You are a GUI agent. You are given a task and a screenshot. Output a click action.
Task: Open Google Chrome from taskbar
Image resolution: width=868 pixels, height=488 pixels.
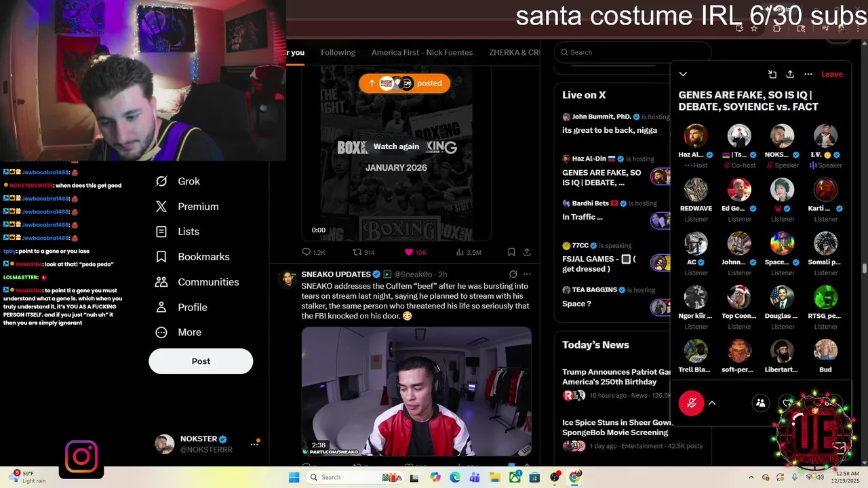click(x=574, y=477)
